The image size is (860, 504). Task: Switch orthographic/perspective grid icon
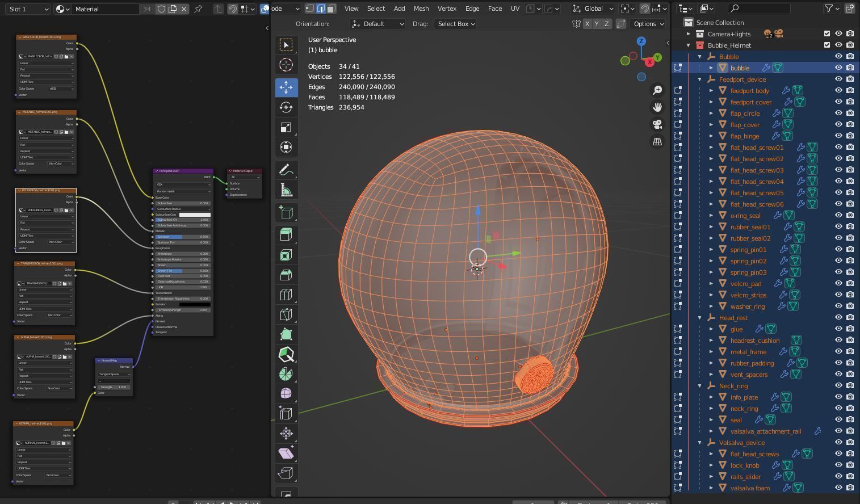point(657,141)
